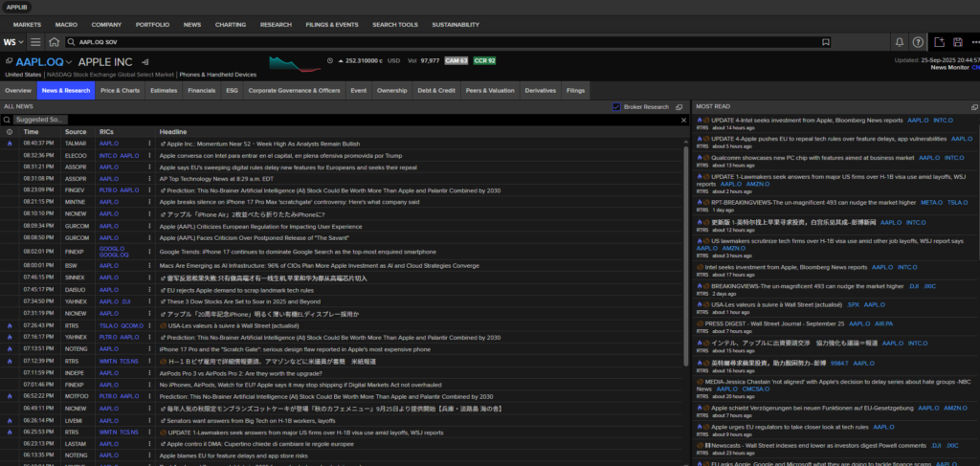Open options menu for the TALMAR news row
This screenshot has height=466, width=980.
coord(149,143)
